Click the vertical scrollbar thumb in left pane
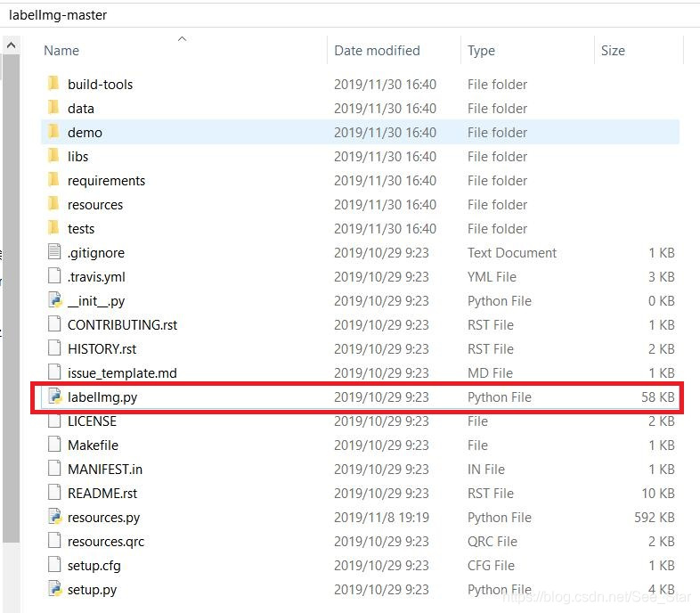 coord(12,298)
